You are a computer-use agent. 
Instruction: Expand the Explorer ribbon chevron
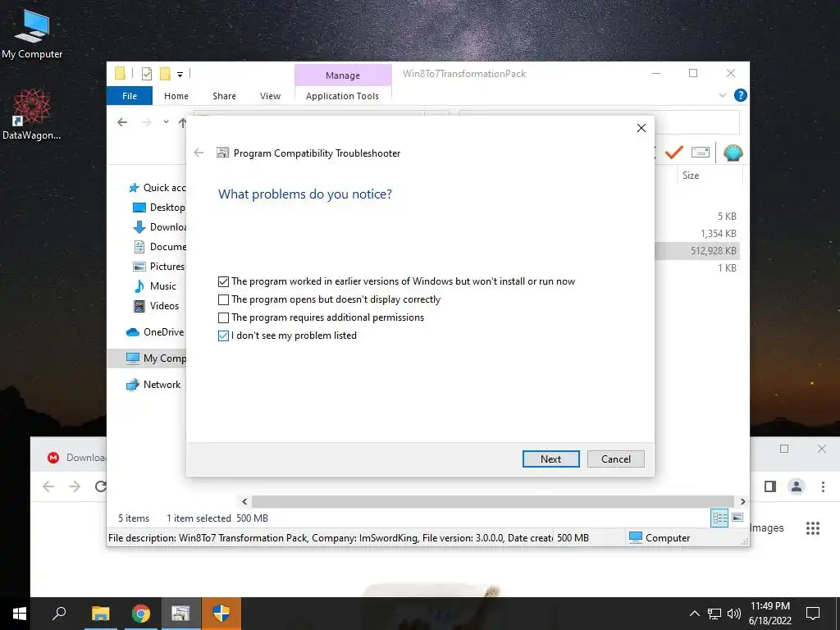pos(722,95)
